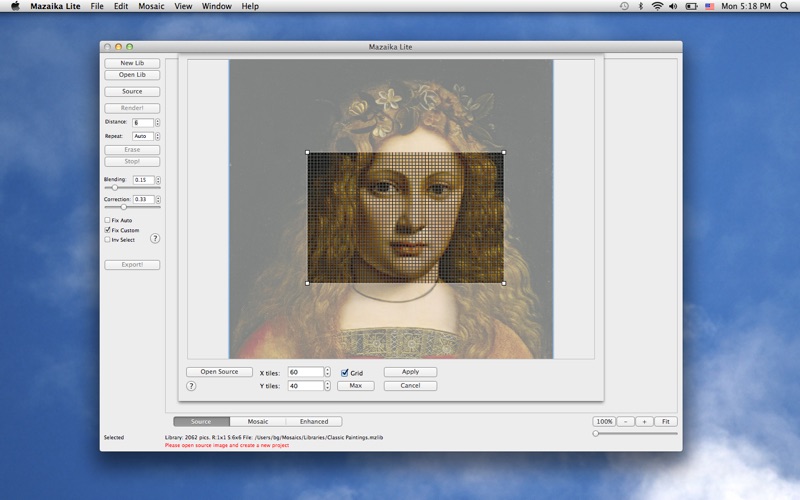Click the help icon beside Inv Select
Viewport: 800px width, 500px height.
coord(155,238)
